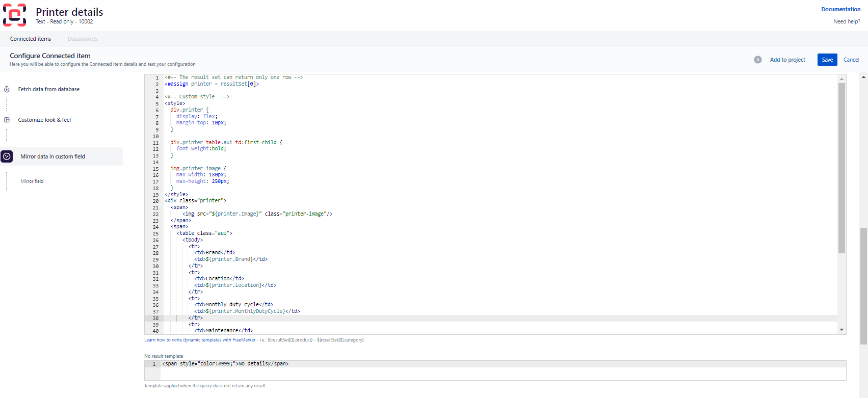Viewport: 868px width, 398px height.
Task: Select the Mirror data in custom field step
Action: 52,156
